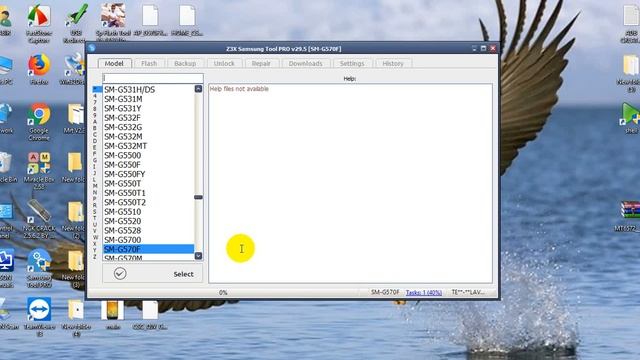Launch Firefox from the desktop
Viewport: 640px width, 360px height.
tap(39, 69)
